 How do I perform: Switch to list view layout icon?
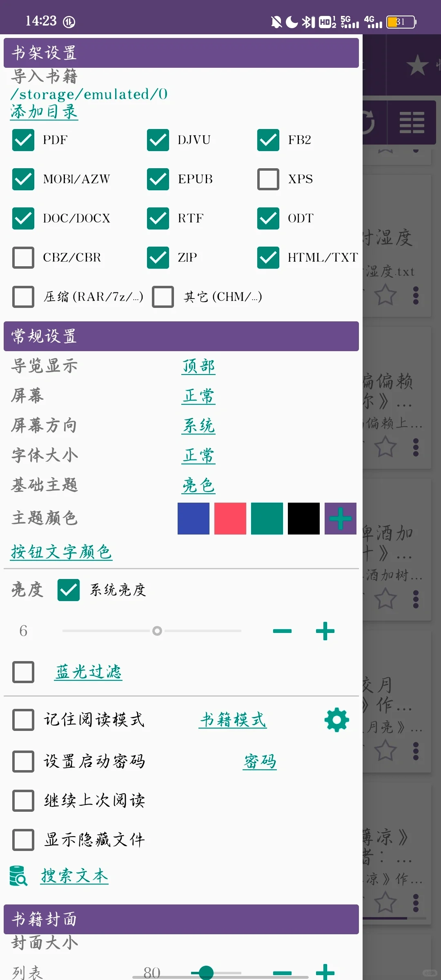click(412, 122)
